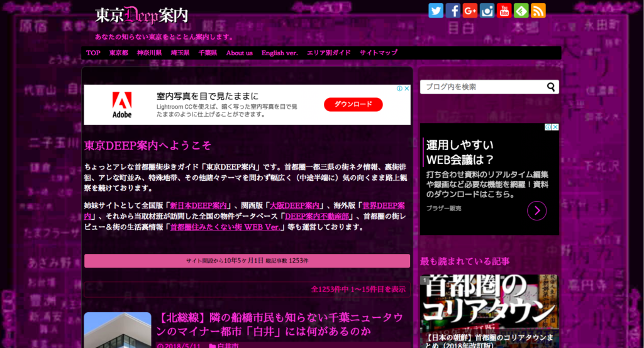Open the TOP menu item

pyautogui.click(x=93, y=53)
